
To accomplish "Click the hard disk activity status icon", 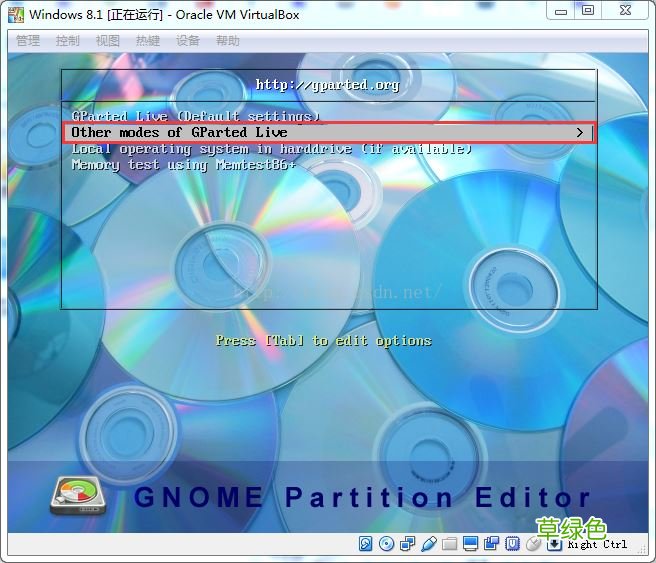I will [365, 544].
